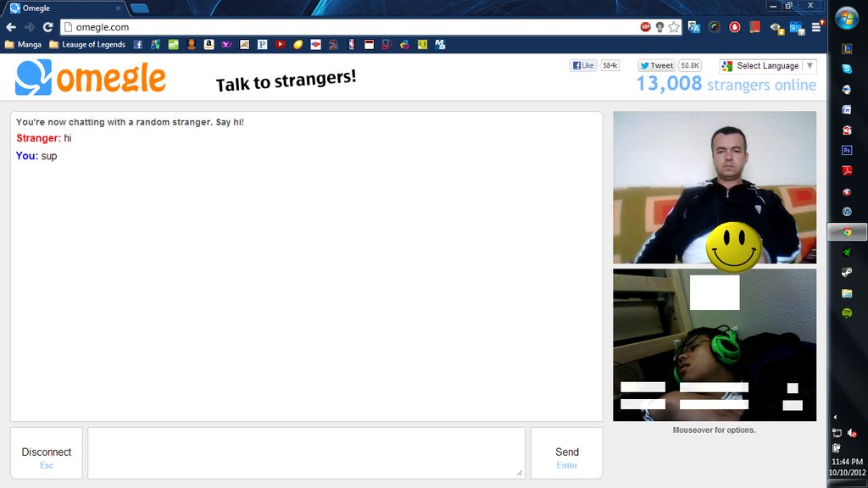
Task: Open the Leauge of Legends bookmarks folder
Action: (x=87, y=44)
